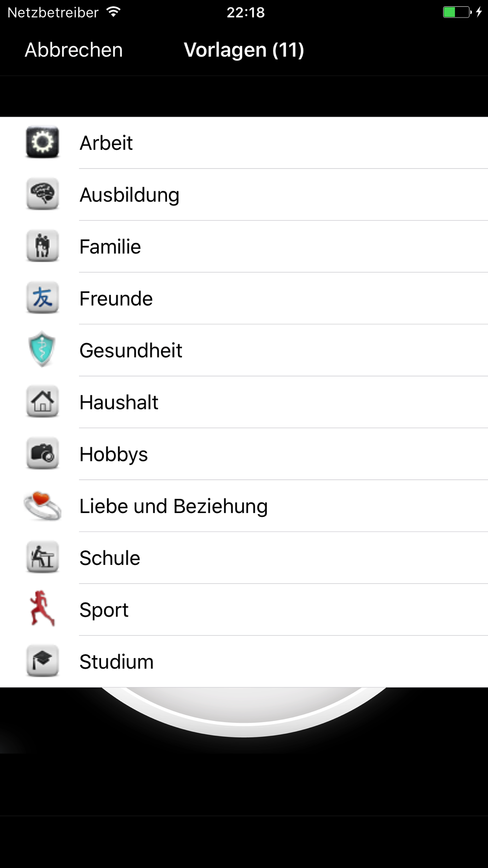The width and height of the screenshot is (488, 868).
Task: Tap the school desk Schule icon
Action: click(42, 558)
